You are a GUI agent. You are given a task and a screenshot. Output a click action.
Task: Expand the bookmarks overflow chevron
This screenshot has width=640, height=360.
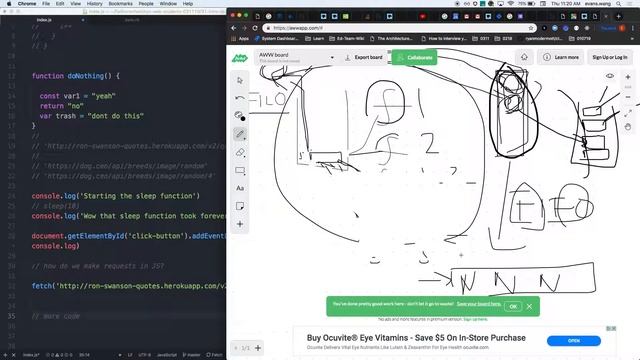(x=631, y=39)
